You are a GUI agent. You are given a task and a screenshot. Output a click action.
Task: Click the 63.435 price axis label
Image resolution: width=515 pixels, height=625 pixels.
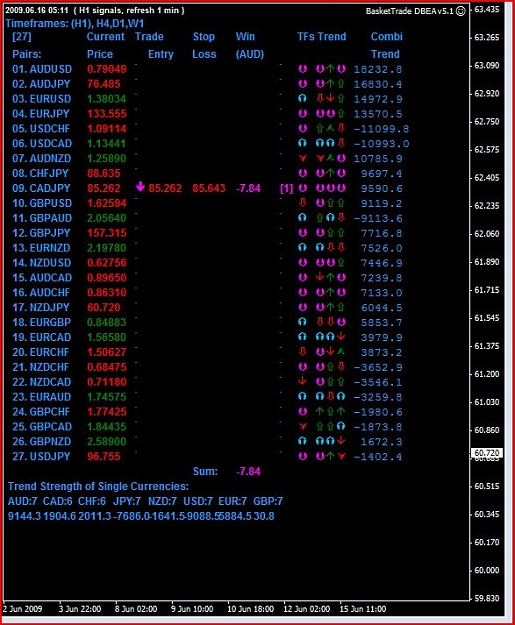(487, 9)
